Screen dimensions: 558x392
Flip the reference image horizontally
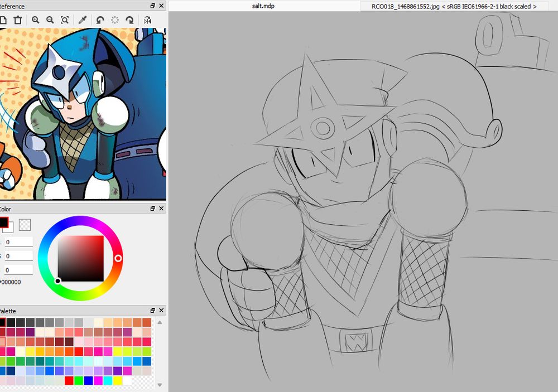click(147, 20)
